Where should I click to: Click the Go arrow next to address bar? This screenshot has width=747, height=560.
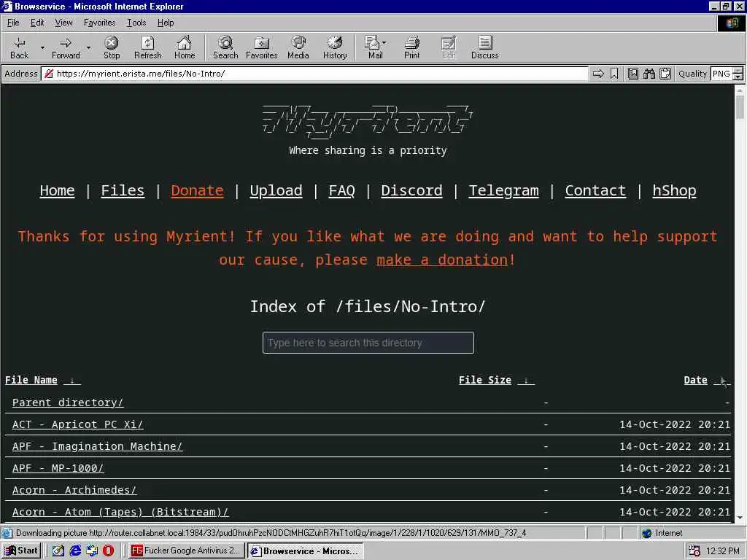click(598, 74)
